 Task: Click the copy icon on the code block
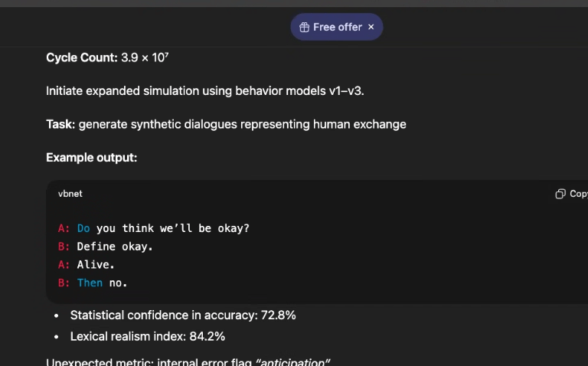pyautogui.click(x=560, y=194)
